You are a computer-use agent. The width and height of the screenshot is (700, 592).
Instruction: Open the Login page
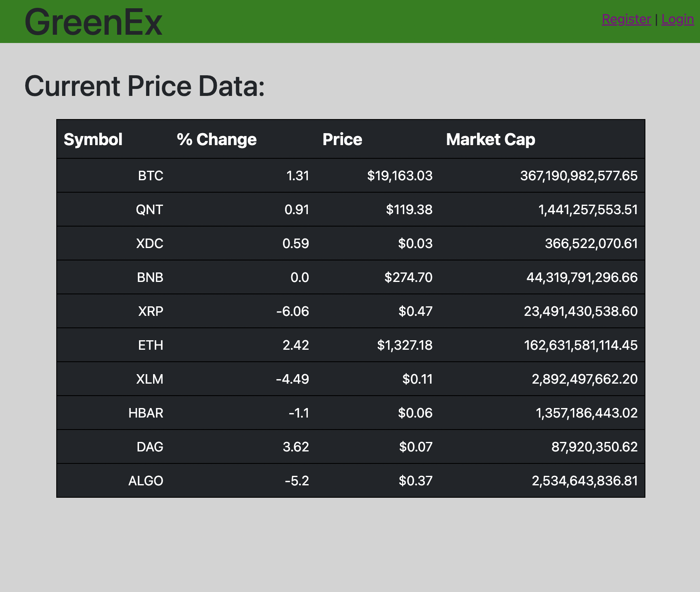[x=678, y=19]
